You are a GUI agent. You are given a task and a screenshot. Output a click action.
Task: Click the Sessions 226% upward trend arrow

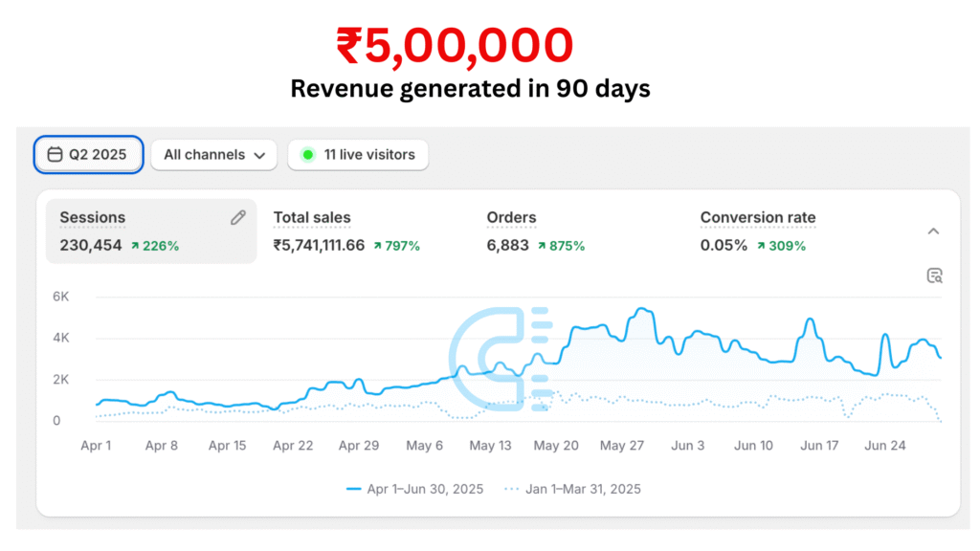point(136,246)
